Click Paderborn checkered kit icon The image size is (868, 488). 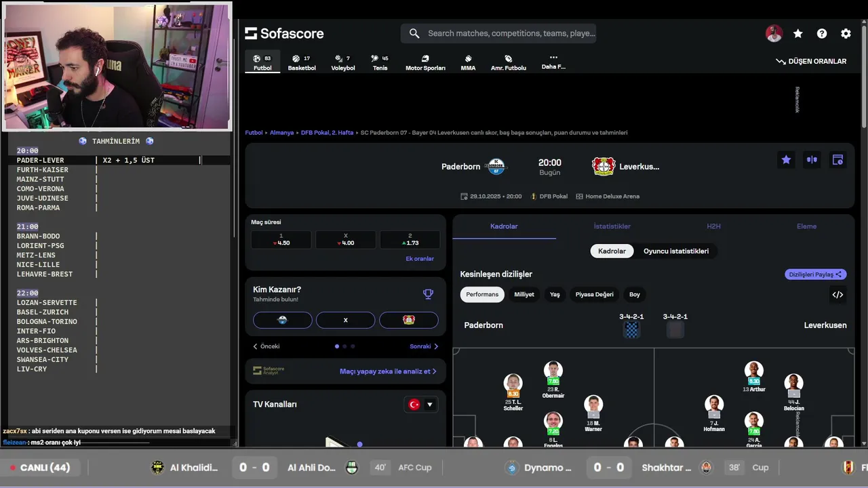[631, 330]
